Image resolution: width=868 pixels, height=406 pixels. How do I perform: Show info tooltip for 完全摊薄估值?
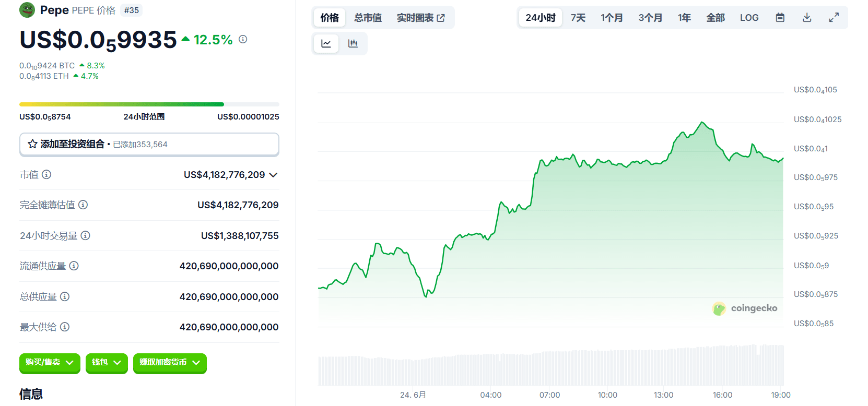(x=83, y=205)
